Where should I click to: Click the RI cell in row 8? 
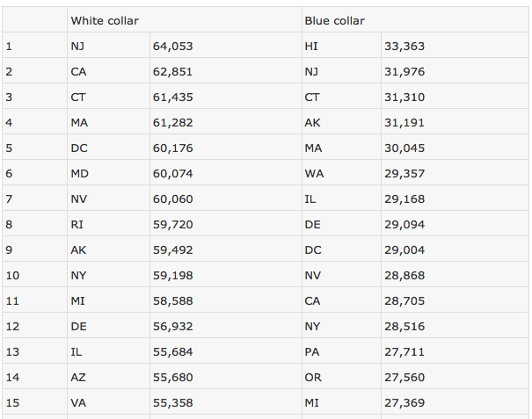(108, 223)
